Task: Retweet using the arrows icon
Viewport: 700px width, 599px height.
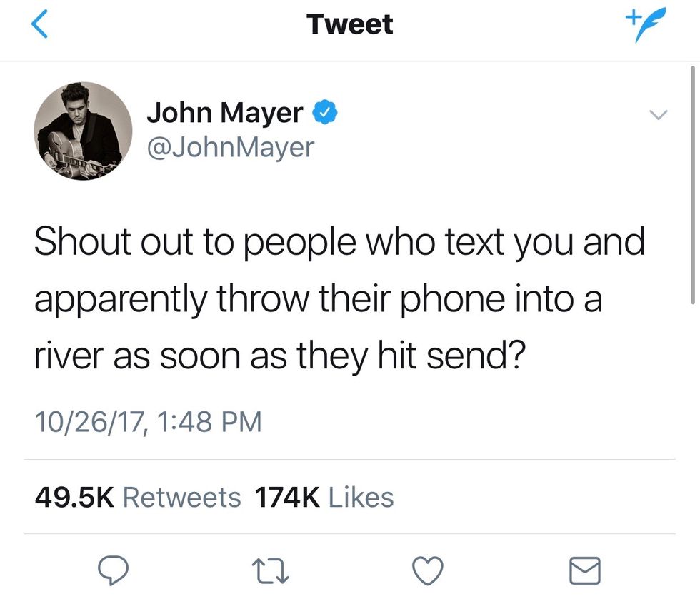Action: pyautogui.click(x=271, y=572)
